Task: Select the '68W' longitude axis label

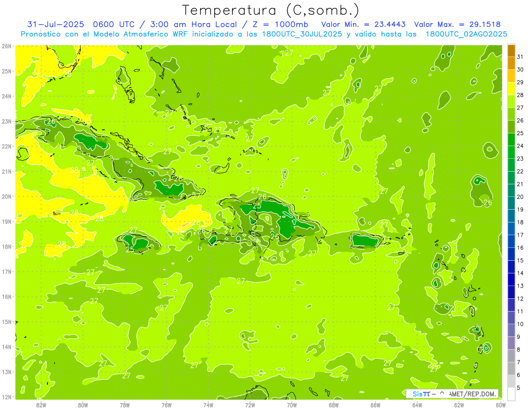Action: point(334,405)
